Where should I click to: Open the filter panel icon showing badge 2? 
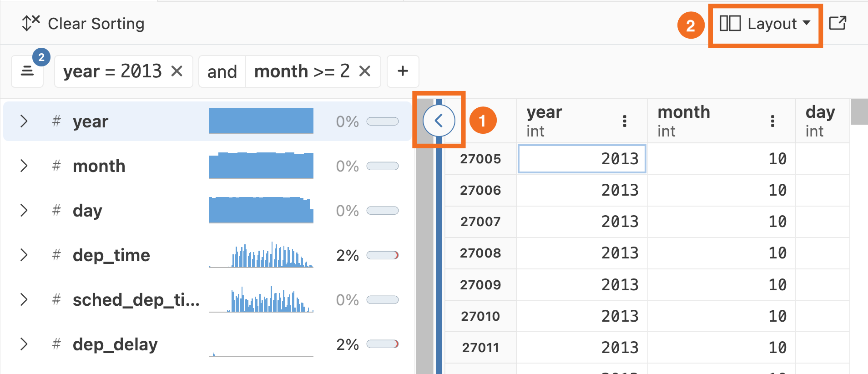(27, 71)
